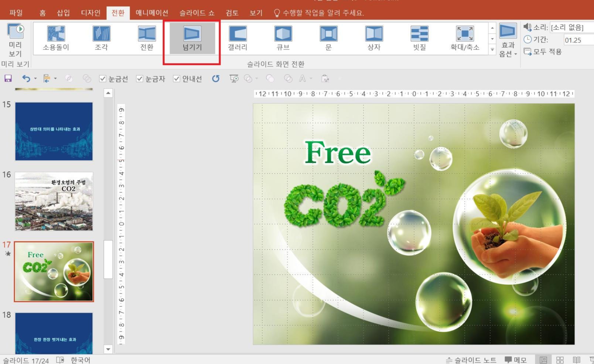Click the spell check icon in status bar

[60, 360]
